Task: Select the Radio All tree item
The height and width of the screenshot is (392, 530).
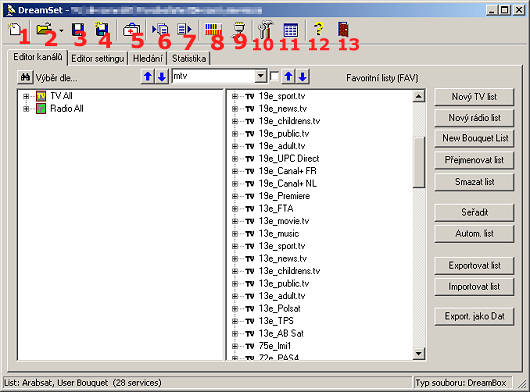Action: tap(67, 109)
